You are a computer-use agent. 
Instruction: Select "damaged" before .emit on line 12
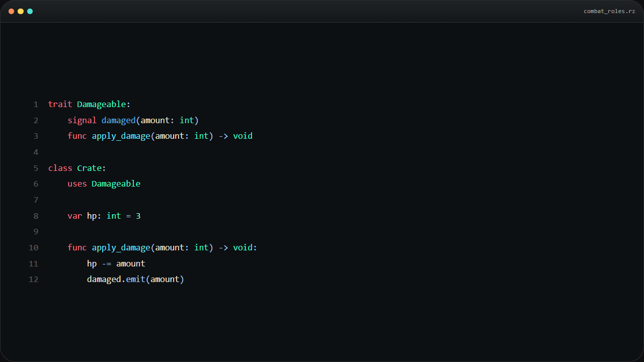point(104,279)
